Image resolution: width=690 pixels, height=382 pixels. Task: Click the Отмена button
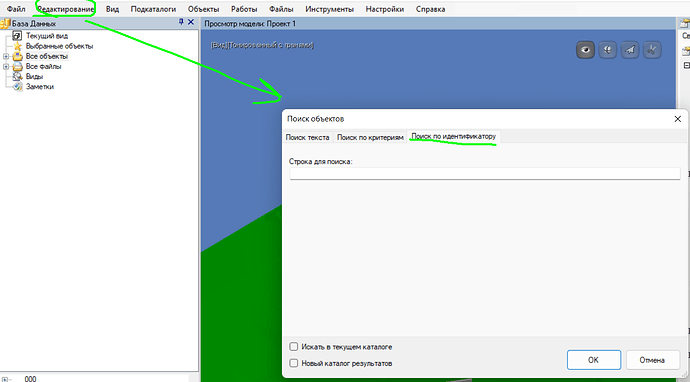click(x=652, y=360)
